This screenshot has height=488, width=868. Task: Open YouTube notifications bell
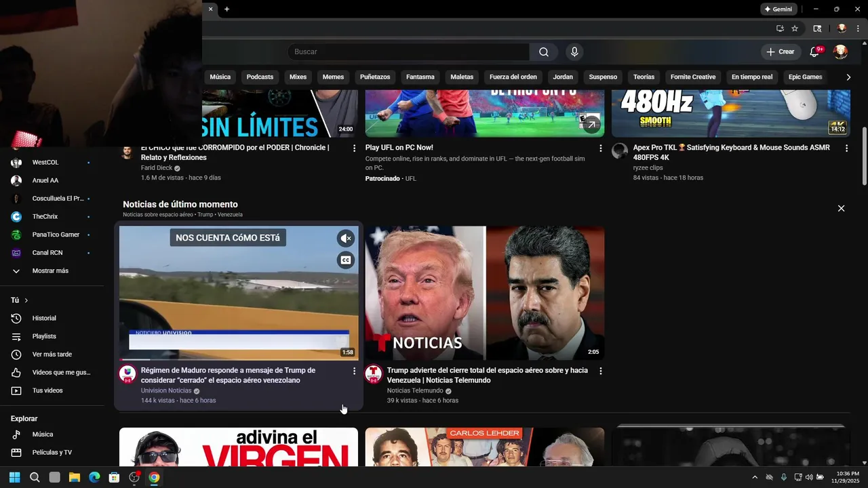pos(815,52)
